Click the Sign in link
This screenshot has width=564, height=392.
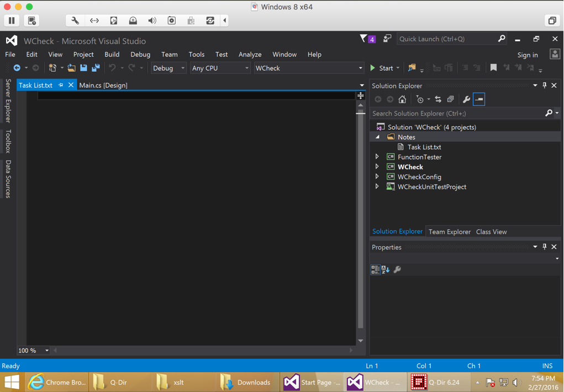(528, 55)
